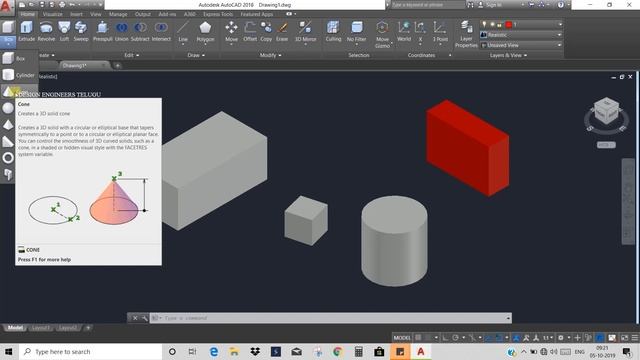
Task: Click the ViewCube in the viewport
Action: pos(606,110)
